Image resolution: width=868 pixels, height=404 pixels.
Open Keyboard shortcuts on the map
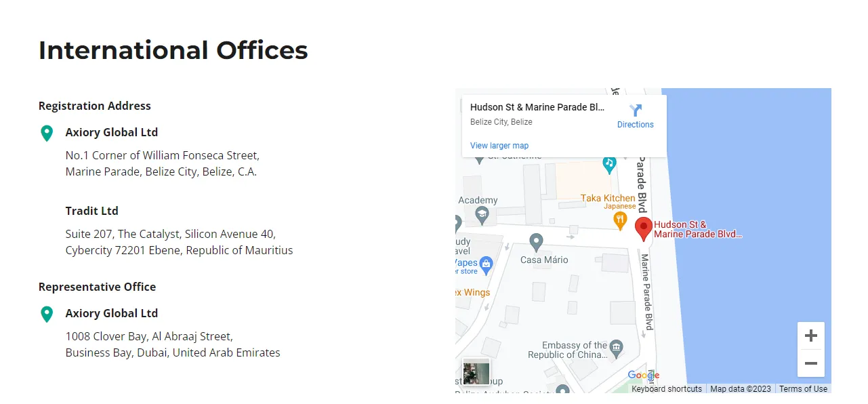[x=667, y=389]
